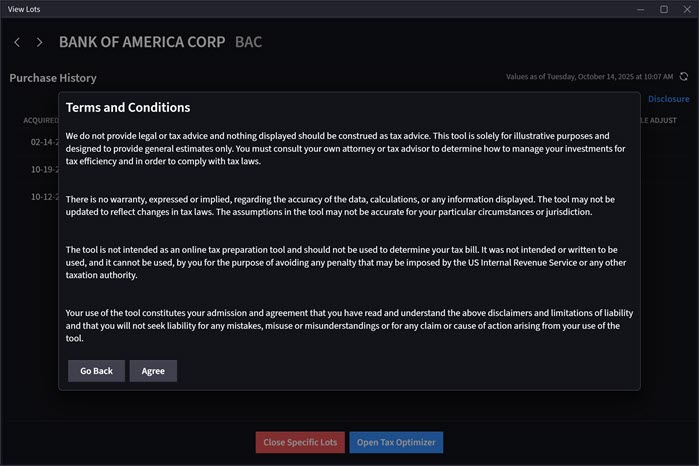The height and width of the screenshot is (466, 699).
Task: Select the lot acquired 02-14
Action: pyautogui.click(x=43, y=142)
